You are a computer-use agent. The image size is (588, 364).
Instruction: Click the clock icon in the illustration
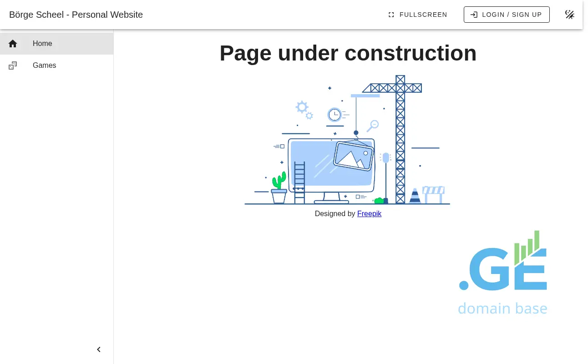pos(335,115)
